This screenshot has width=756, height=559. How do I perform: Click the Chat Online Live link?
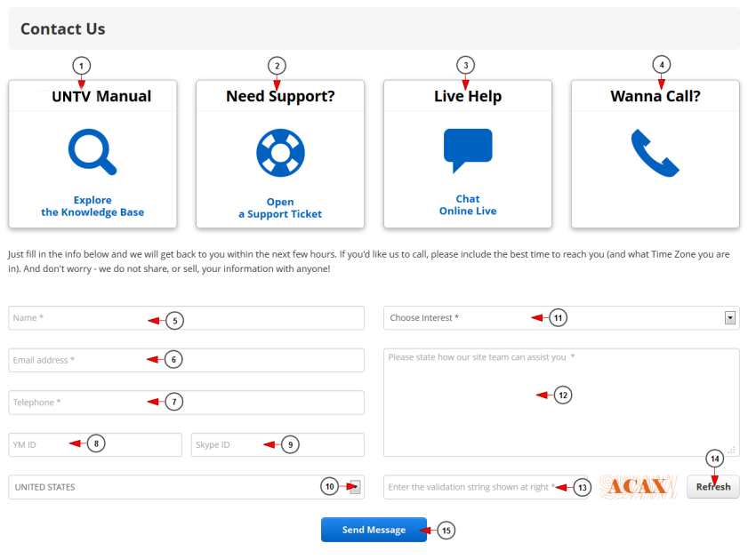click(468, 205)
